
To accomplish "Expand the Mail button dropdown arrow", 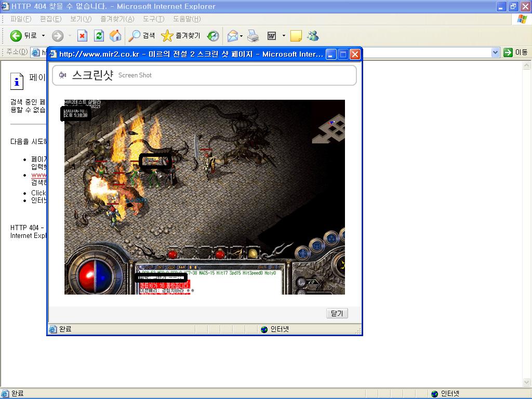I will pyautogui.click(x=241, y=36).
